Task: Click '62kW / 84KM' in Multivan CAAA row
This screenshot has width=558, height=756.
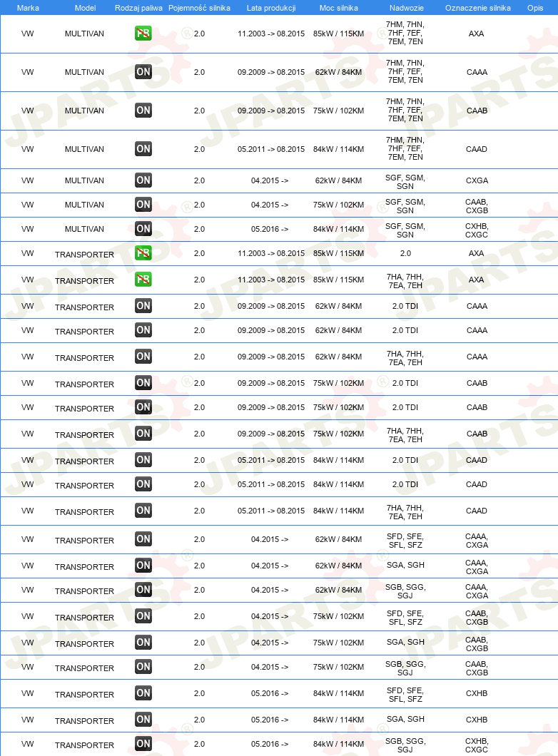Action: [338, 72]
